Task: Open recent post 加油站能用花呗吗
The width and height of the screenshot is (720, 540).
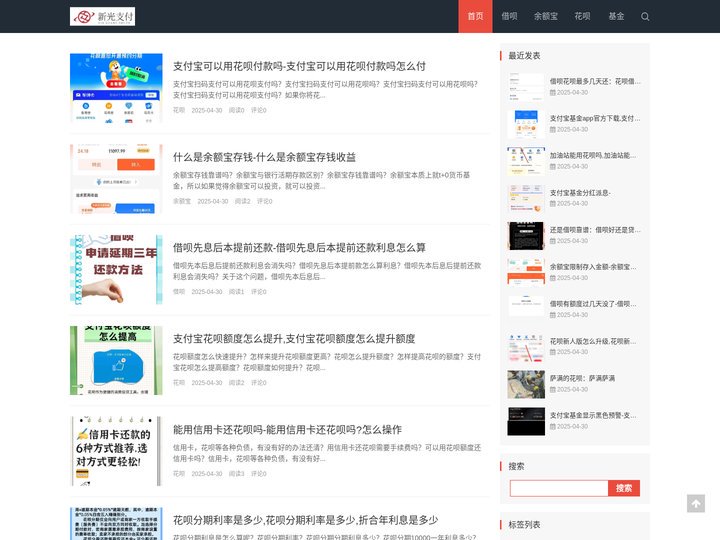Action: [x=593, y=156]
